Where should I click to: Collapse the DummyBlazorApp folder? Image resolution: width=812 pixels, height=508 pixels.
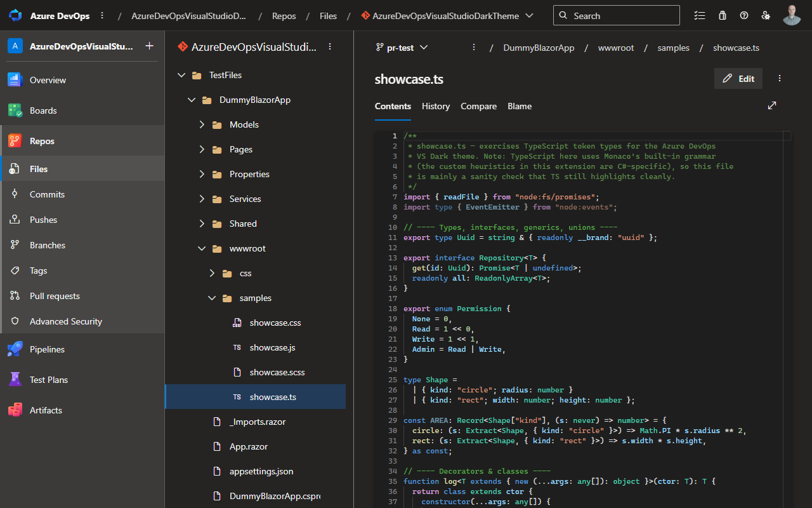point(192,100)
